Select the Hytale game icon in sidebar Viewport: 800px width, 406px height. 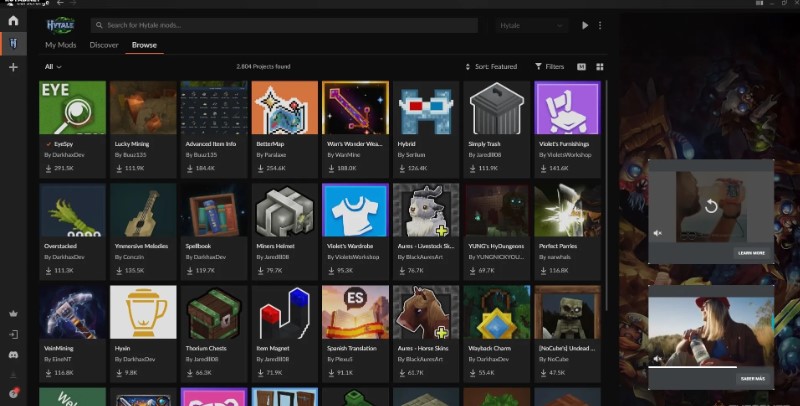click(13, 44)
